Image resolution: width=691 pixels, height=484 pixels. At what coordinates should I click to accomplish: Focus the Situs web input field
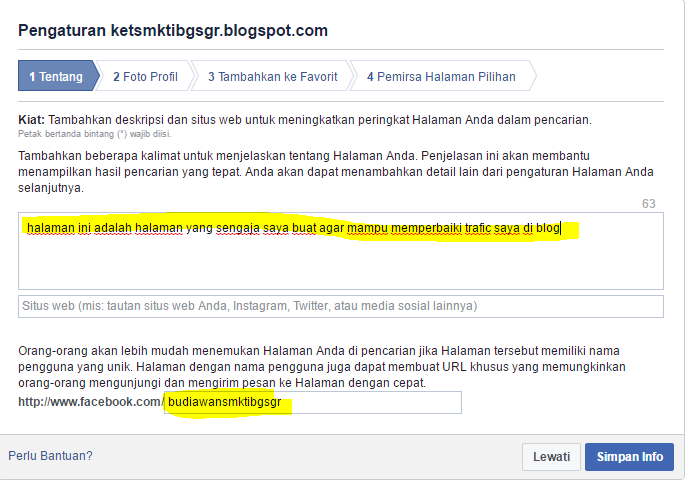click(341, 306)
